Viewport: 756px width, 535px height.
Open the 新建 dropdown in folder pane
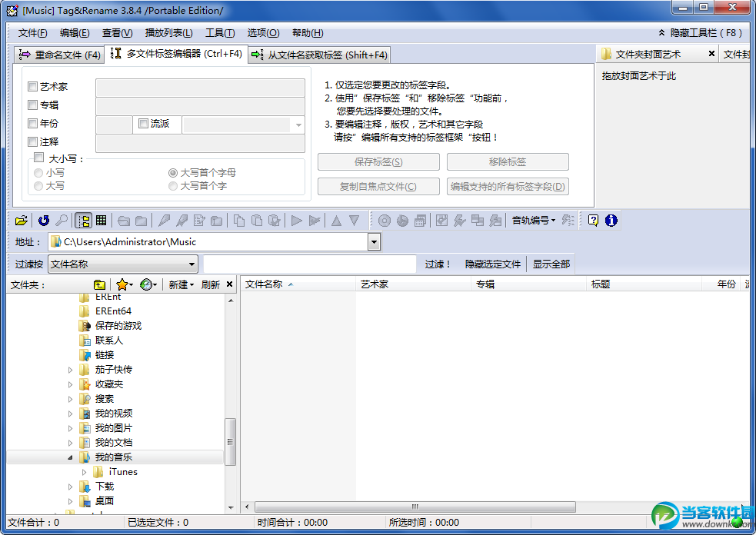pyautogui.click(x=181, y=285)
